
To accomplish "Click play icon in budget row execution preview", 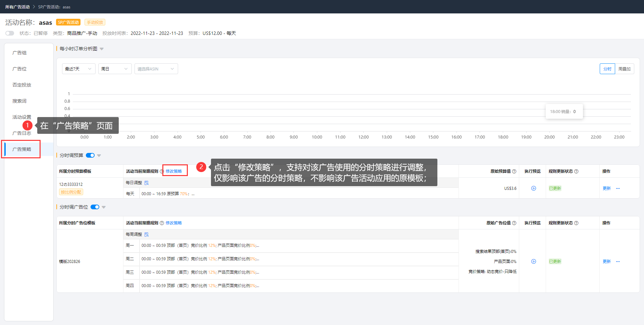I will [x=533, y=188].
